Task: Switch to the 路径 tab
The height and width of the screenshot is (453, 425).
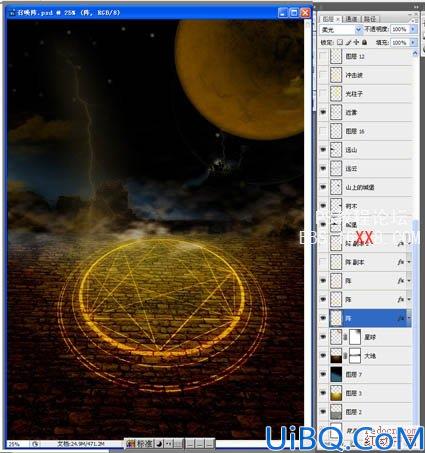Action: [x=370, y=19]
